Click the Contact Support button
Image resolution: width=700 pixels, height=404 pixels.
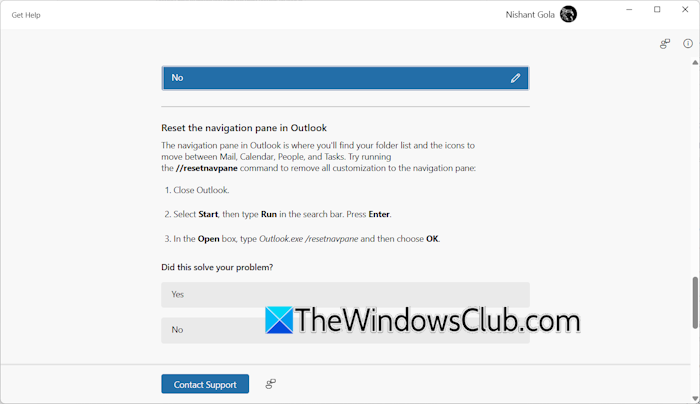tap(205, 384)
